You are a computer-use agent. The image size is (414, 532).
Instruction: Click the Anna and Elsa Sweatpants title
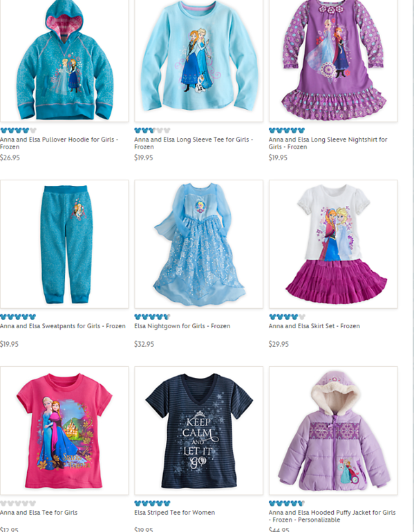63,326
